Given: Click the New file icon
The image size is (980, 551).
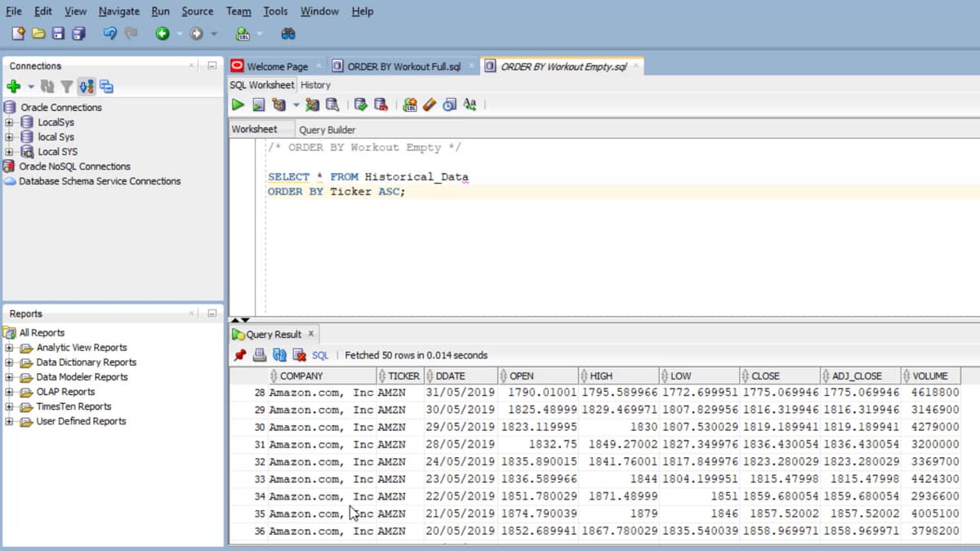Looking at the screenshot, I should [x=18, y=33].
